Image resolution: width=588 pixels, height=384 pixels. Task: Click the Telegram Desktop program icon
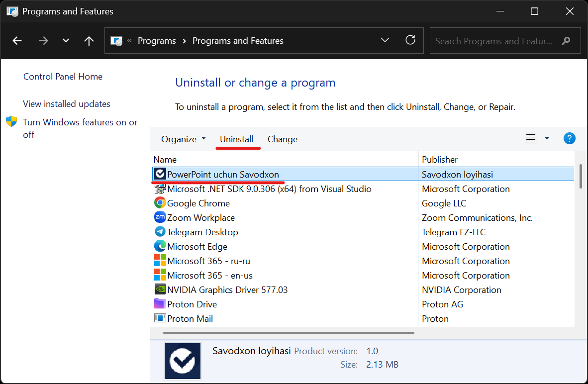point(160,232)
